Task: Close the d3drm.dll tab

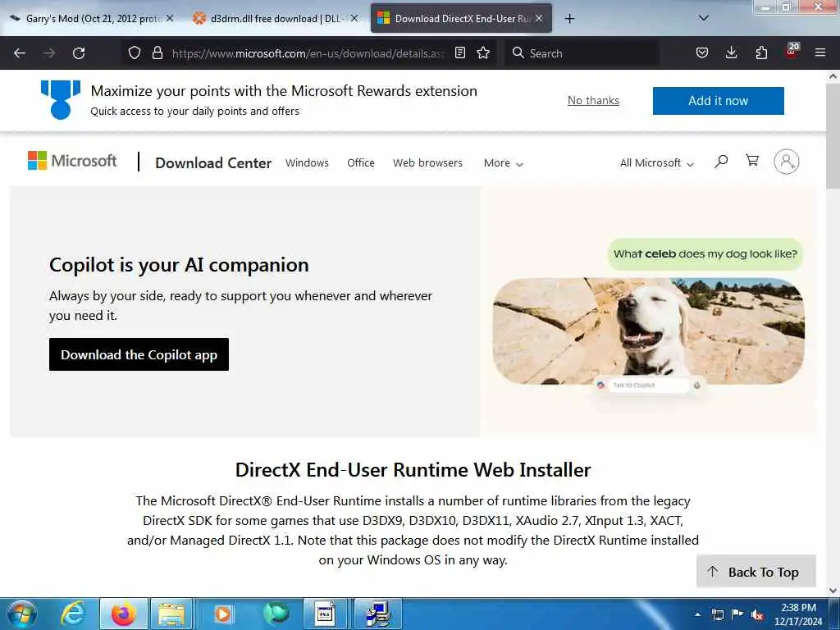Action: click(354, 18)
